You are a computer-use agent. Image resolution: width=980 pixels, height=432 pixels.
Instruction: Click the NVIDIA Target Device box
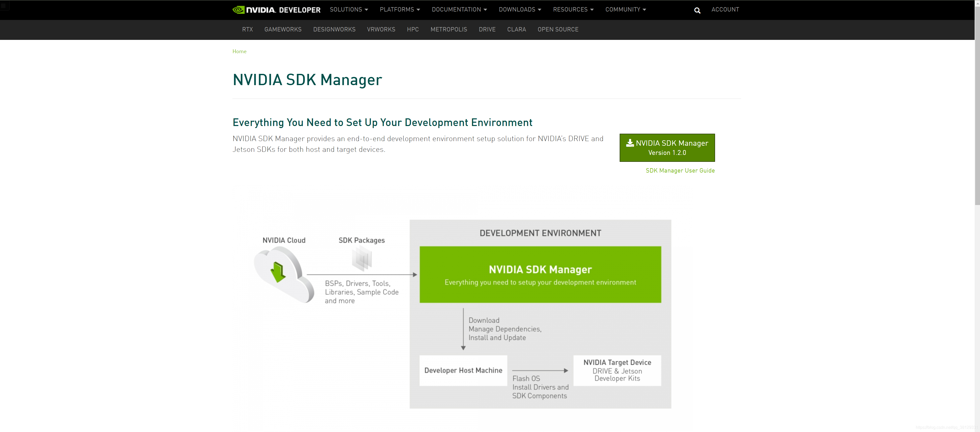[x=617, y=370]
